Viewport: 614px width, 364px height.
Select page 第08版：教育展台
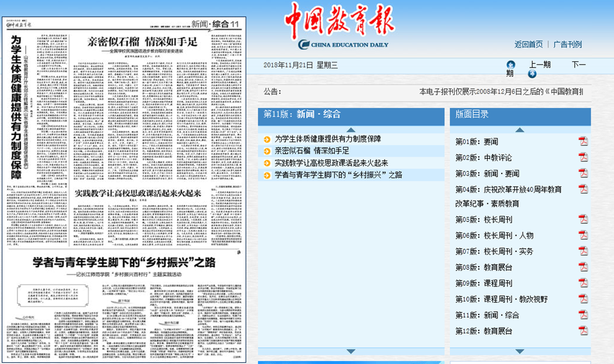click(x=484, y=267)
